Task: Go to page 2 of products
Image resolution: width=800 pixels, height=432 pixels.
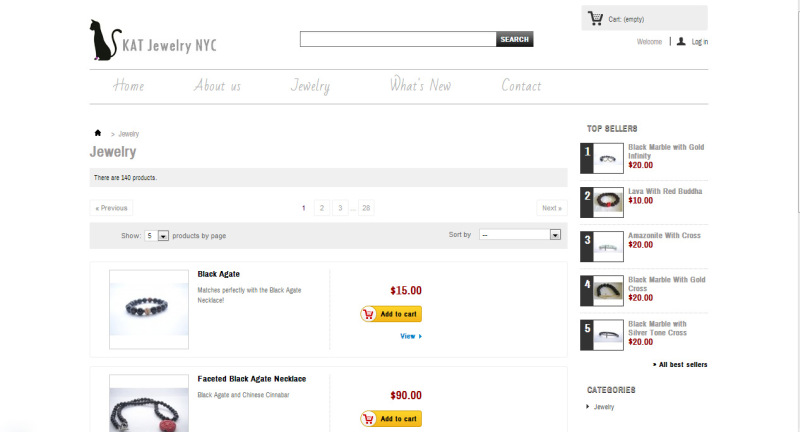Action: 321,208
